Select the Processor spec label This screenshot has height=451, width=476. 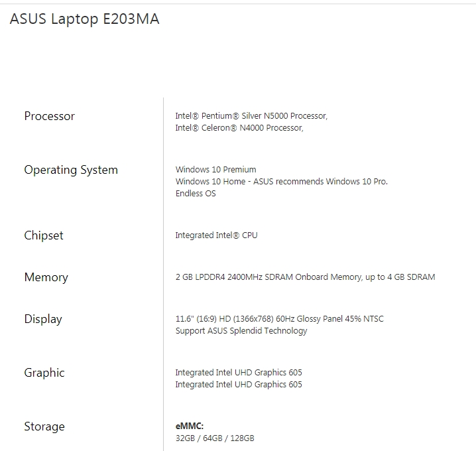[x=50, y=116]
